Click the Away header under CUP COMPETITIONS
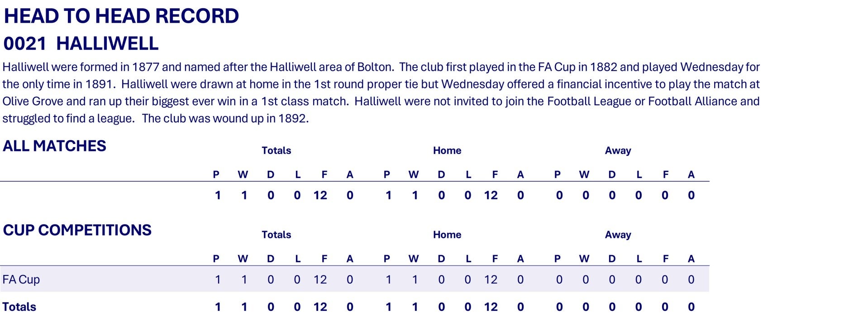Viewport: 868px width, 333px height. [x=617, y=235]
